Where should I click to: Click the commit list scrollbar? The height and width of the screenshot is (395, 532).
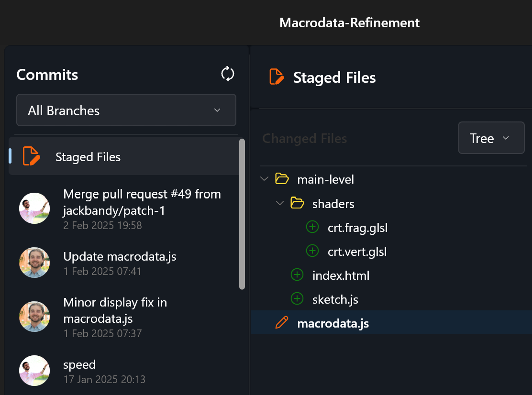click(x=242, y=215)
